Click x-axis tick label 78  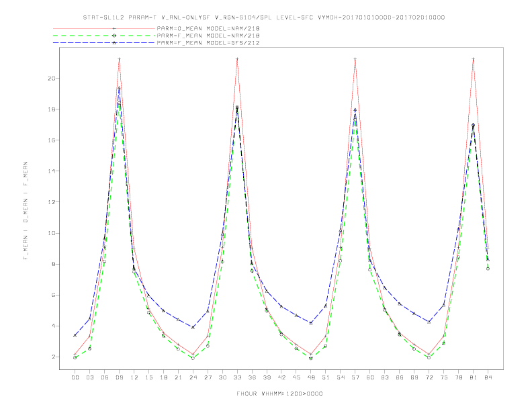point(458,377)
